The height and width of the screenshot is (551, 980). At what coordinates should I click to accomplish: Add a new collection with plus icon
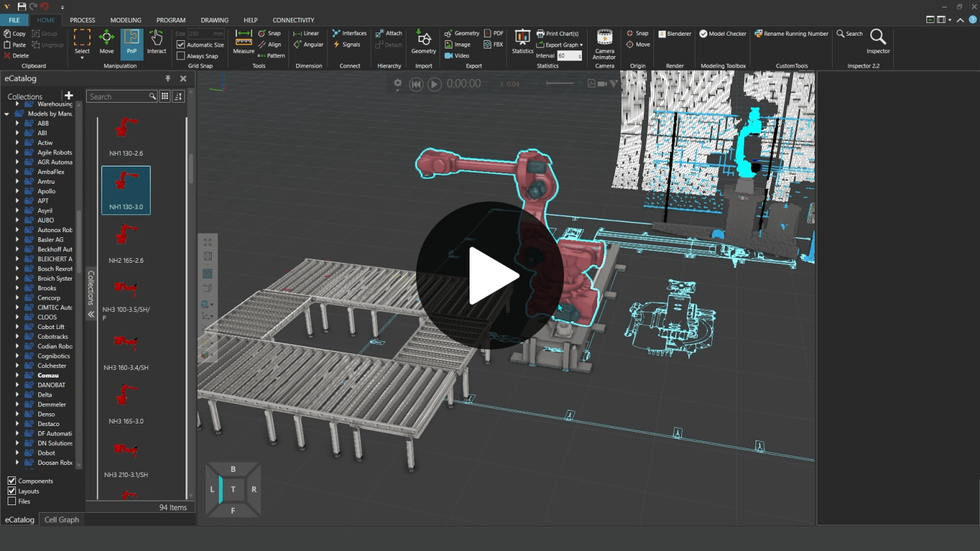click(68, 96)
